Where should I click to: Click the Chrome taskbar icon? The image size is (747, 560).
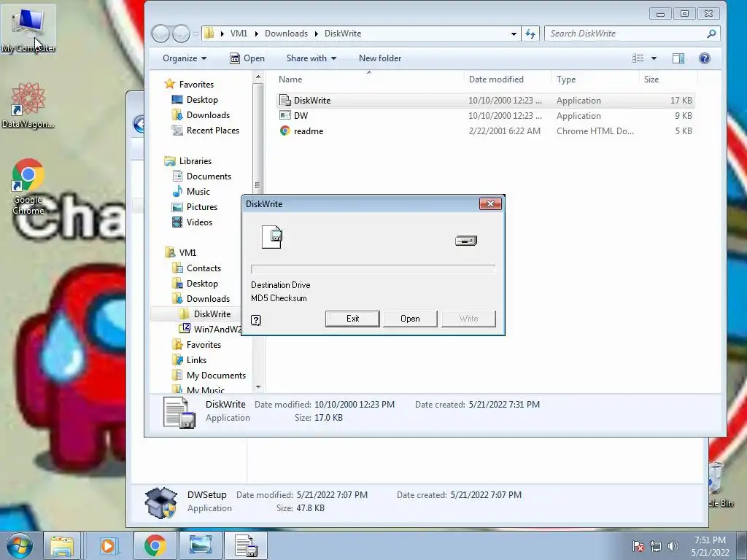pos(155,545)
